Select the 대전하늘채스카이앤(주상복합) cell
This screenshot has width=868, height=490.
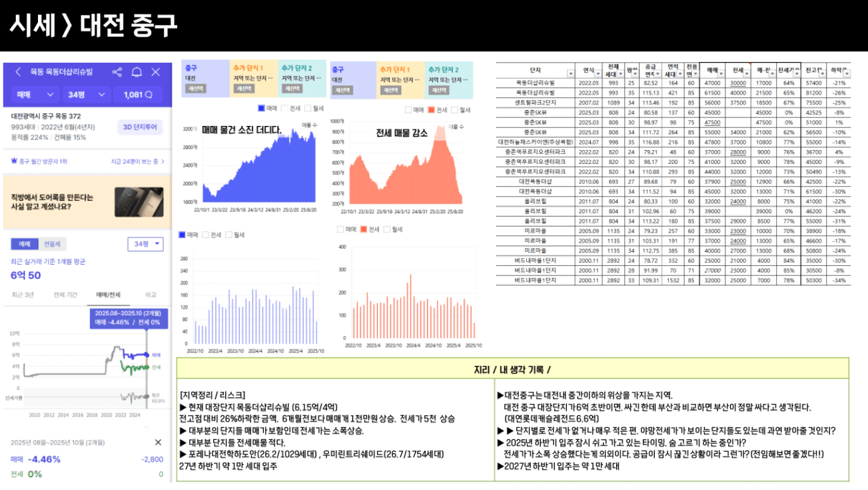(x=535, y=142)
